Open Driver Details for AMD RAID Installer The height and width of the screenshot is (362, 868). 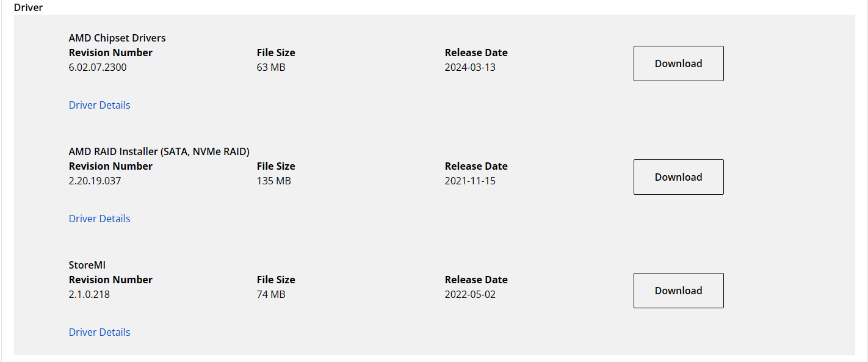[99, 219]
